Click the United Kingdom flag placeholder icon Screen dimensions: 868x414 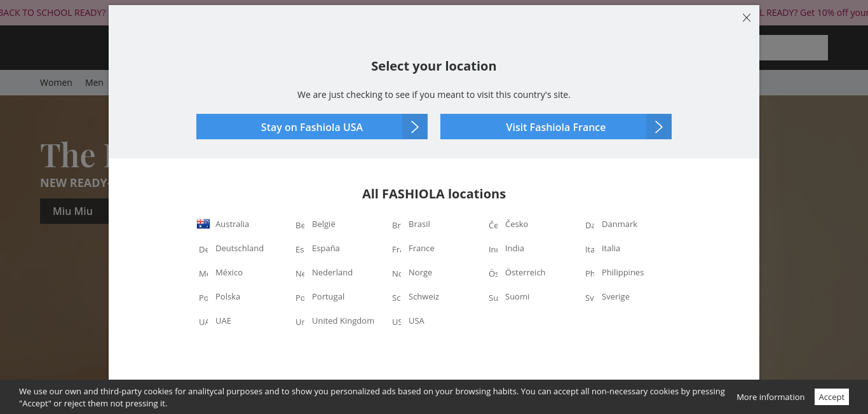[300, 322]
